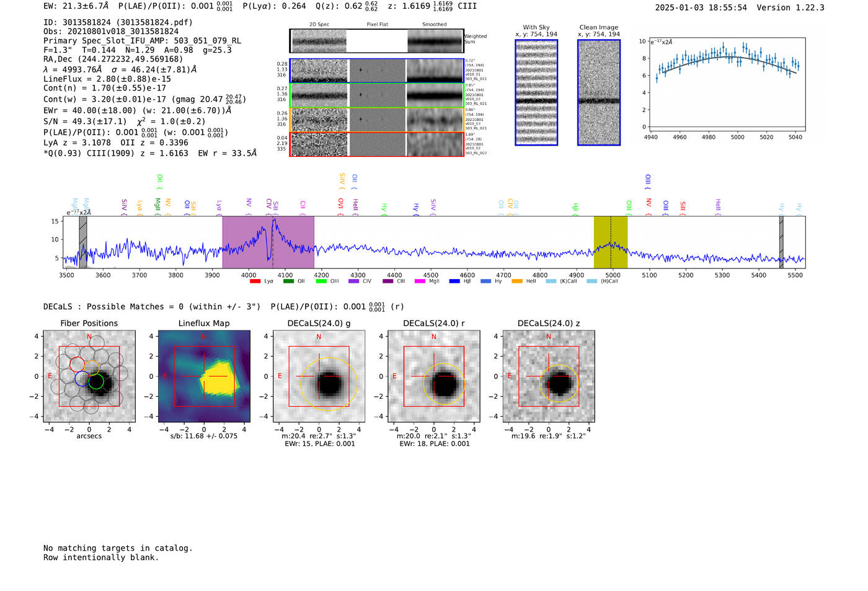868x591 pixels.
Task: Click the header z: 1.6169 CIII value
Action: 432,6
